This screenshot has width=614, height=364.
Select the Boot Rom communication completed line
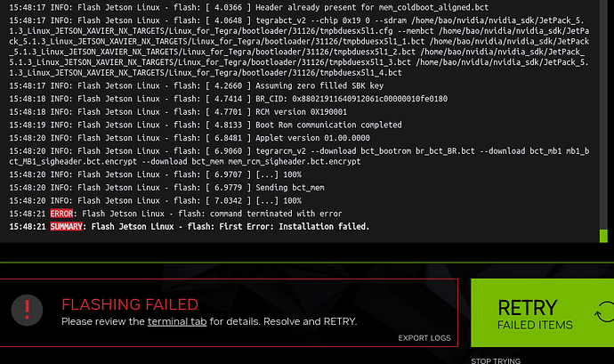tap(206, 125)
